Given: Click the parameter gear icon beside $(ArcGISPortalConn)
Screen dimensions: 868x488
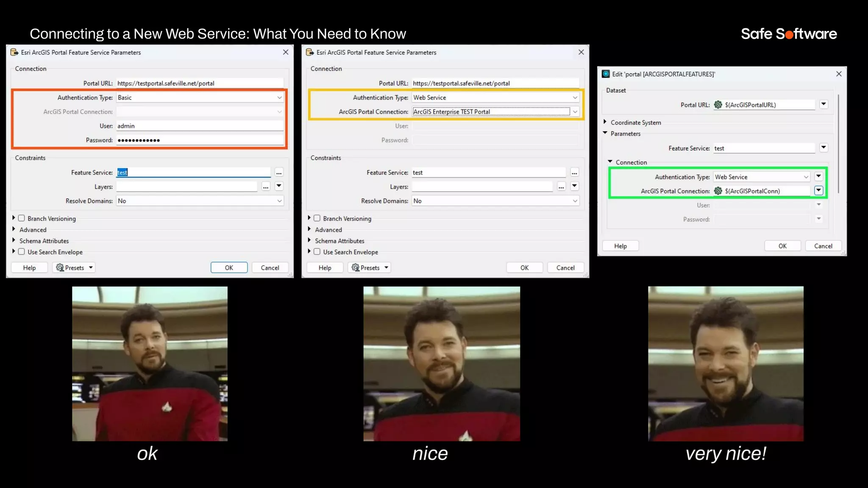Looking at the screenshot, I should [x=718, y=191].
